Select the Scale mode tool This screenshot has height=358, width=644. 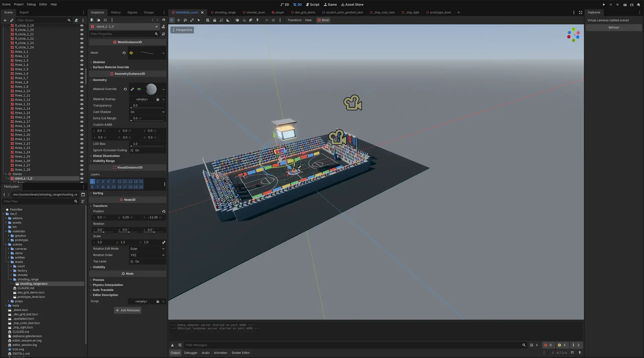(192, 20)
